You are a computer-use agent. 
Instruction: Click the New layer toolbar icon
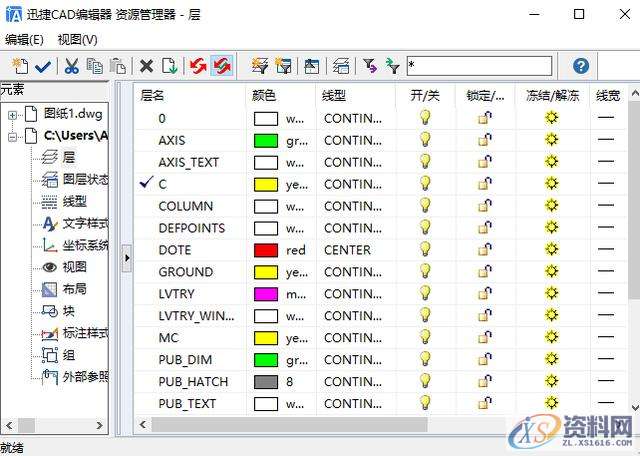[x=19, y=66]
